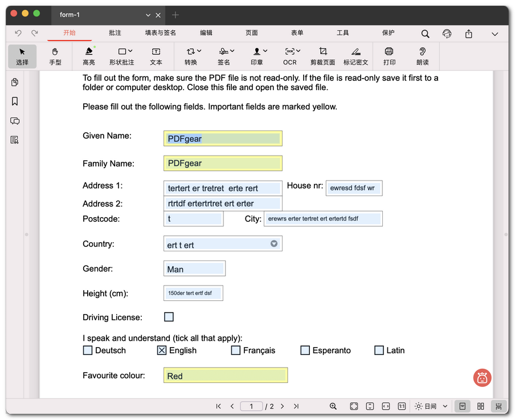Check the Esperanto checkbox
This screenshot has width=515, height=420.
pyautogui.click(x=305, y=350)
